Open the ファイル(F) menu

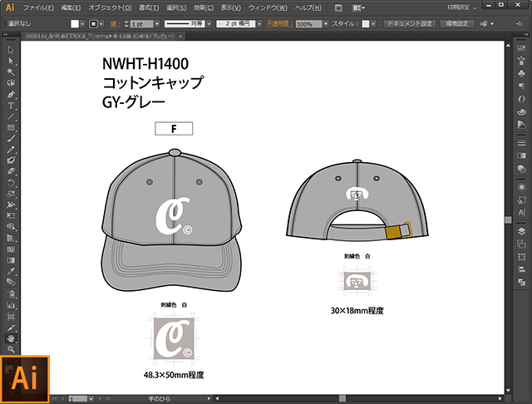pyautogui.click(x=39, y=7)
